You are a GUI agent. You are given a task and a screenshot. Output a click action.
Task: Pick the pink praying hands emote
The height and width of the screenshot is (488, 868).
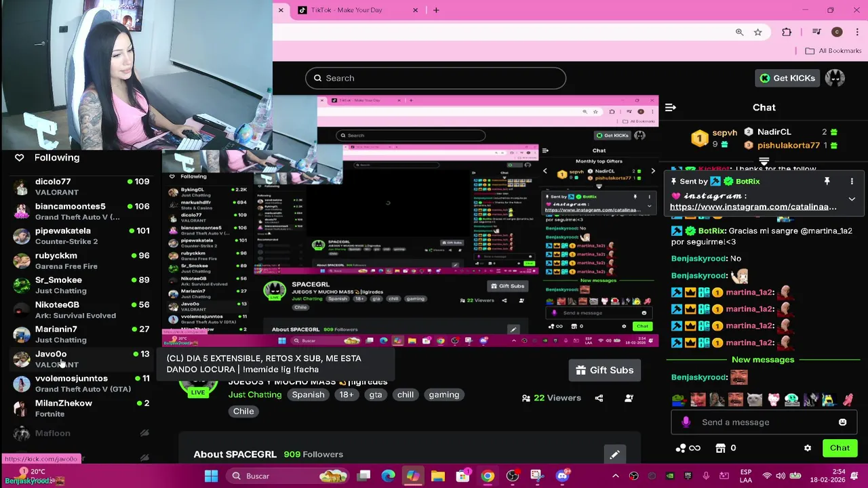[848, 400]
